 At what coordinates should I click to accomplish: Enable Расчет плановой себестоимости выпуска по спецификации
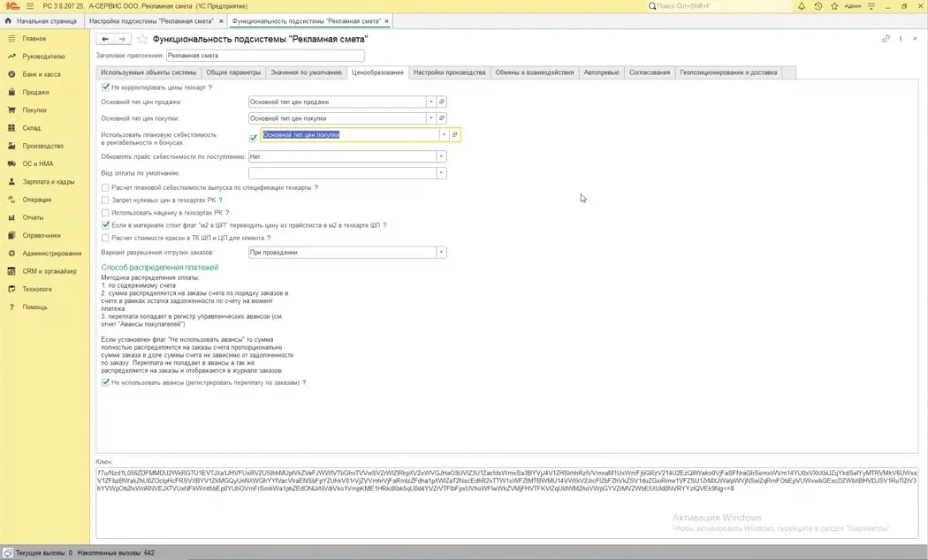(x=105, y=187)
